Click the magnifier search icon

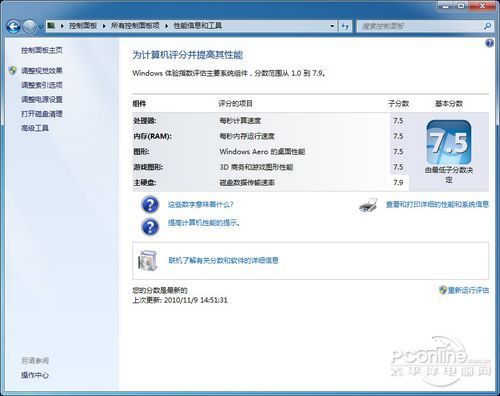click(488, 26)
